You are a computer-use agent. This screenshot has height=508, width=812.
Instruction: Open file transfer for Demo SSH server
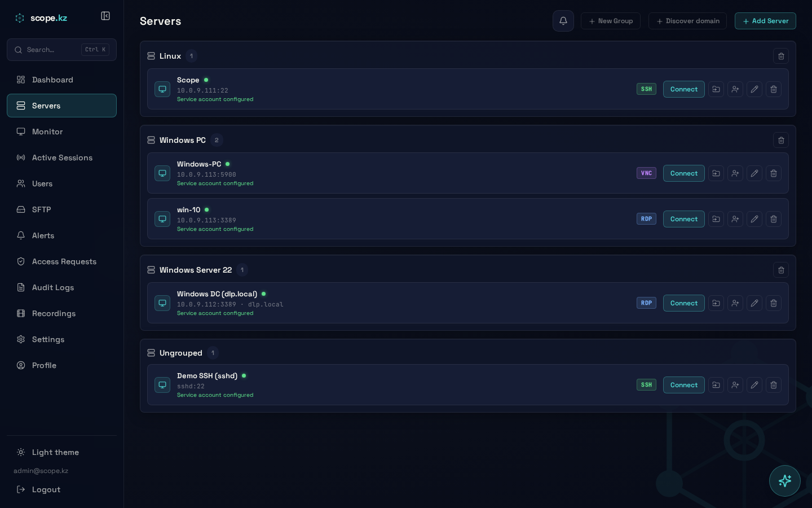click(716, 385)
